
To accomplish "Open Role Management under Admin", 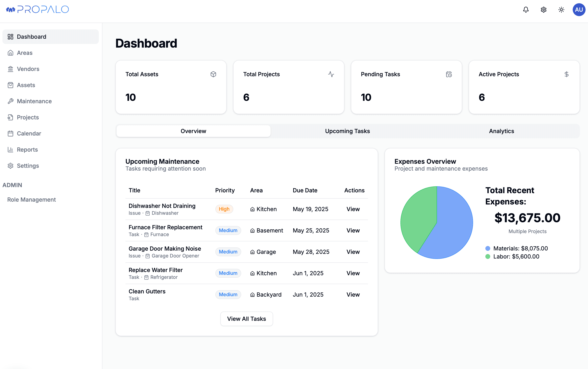I will point(31,200).
